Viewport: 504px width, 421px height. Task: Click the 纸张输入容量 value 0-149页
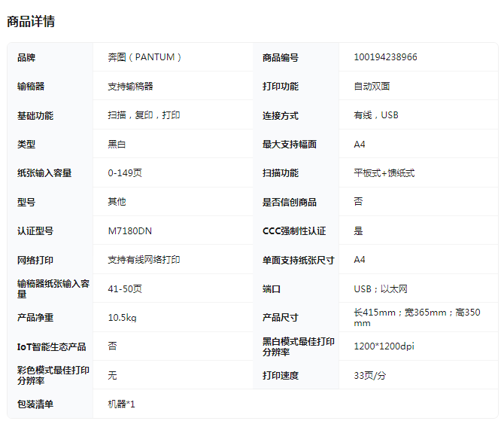[x=125, y=173]
